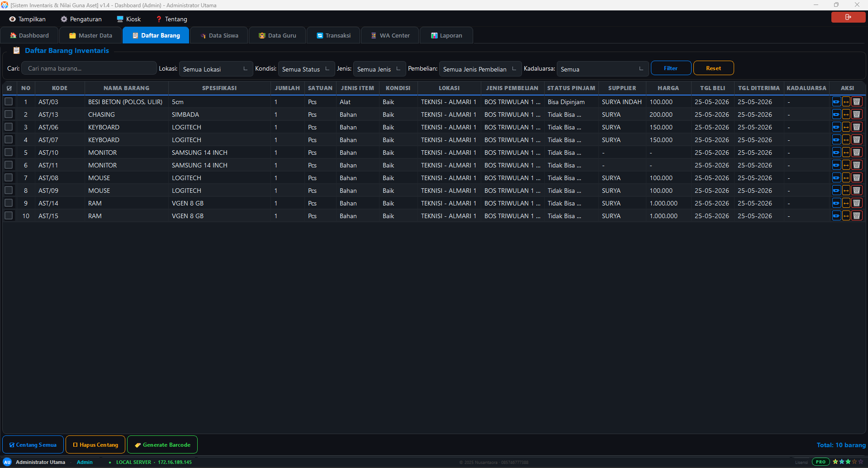Delete AST/15 with its trash icon
Screen dimensions: 868x468
point(857,216)
